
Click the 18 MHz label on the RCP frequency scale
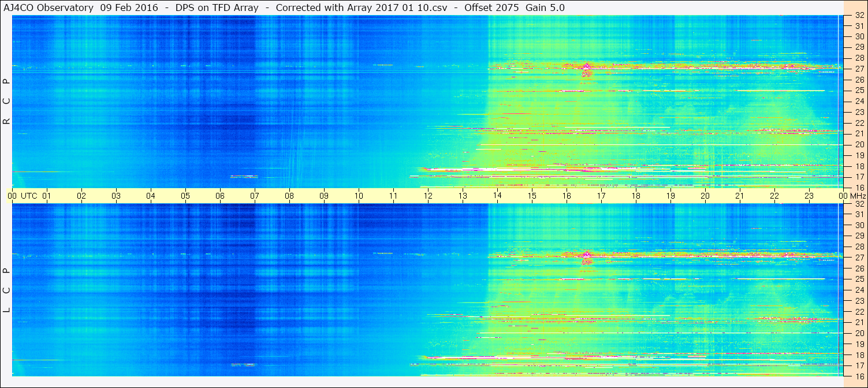click(859, 166)
